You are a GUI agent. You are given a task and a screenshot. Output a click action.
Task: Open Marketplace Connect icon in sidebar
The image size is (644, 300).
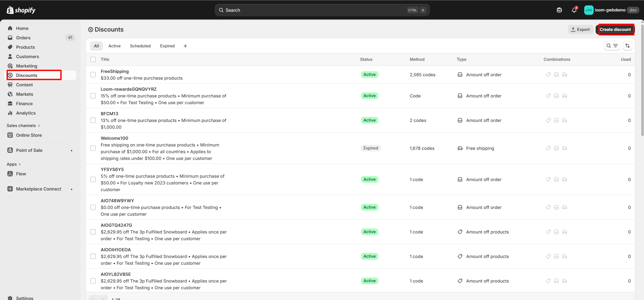(x=10, y=189)
